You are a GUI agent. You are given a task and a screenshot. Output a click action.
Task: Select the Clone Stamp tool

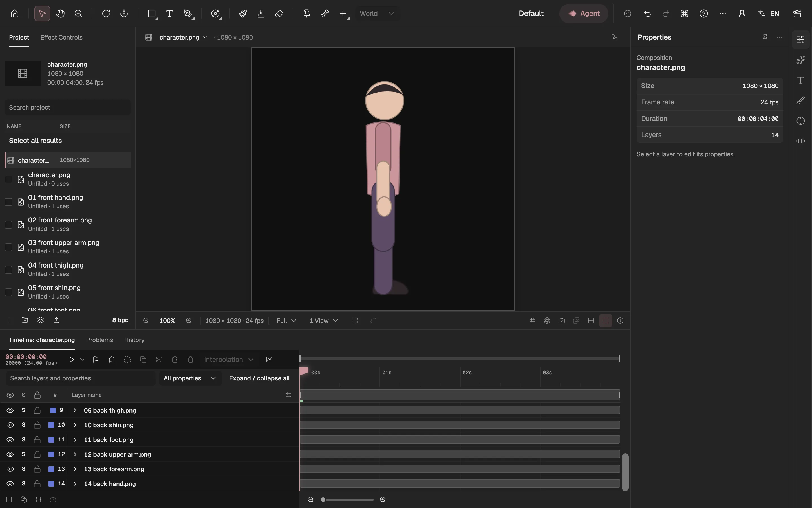pos(261,14)
